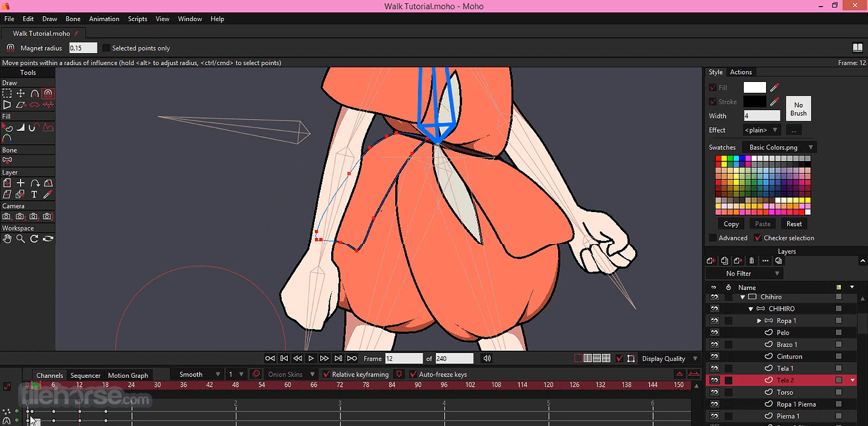Jump to end of animation

[352, 359]
